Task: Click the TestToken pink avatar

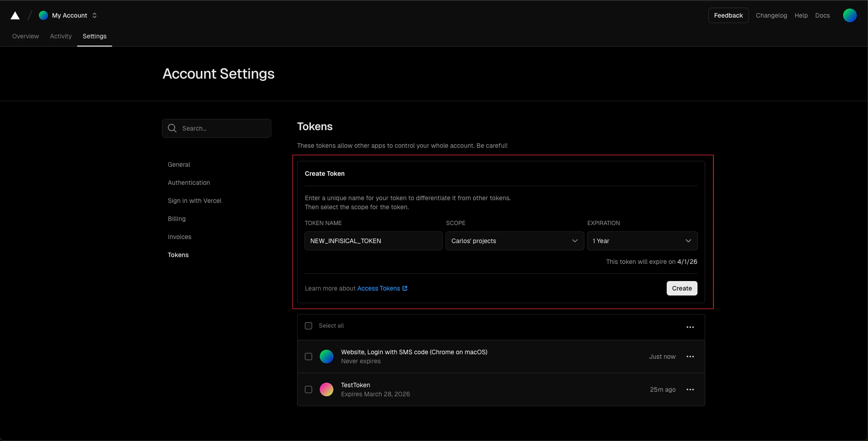Action: tap(327, 389)
